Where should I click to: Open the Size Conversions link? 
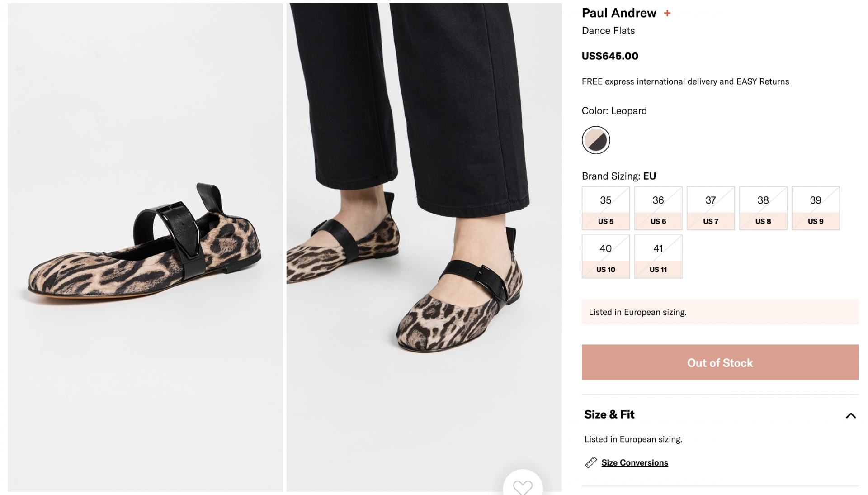(635, 462)
